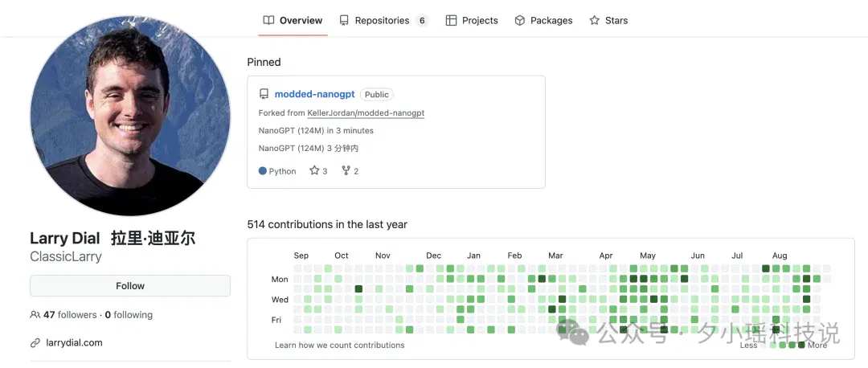Click the star icon on modded-nanogpt card
868x368 pixels.
[x=314, y=170]
